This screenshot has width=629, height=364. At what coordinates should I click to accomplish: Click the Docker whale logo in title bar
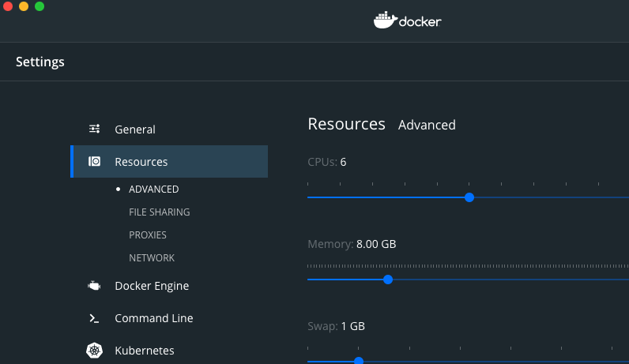point(385,20)
